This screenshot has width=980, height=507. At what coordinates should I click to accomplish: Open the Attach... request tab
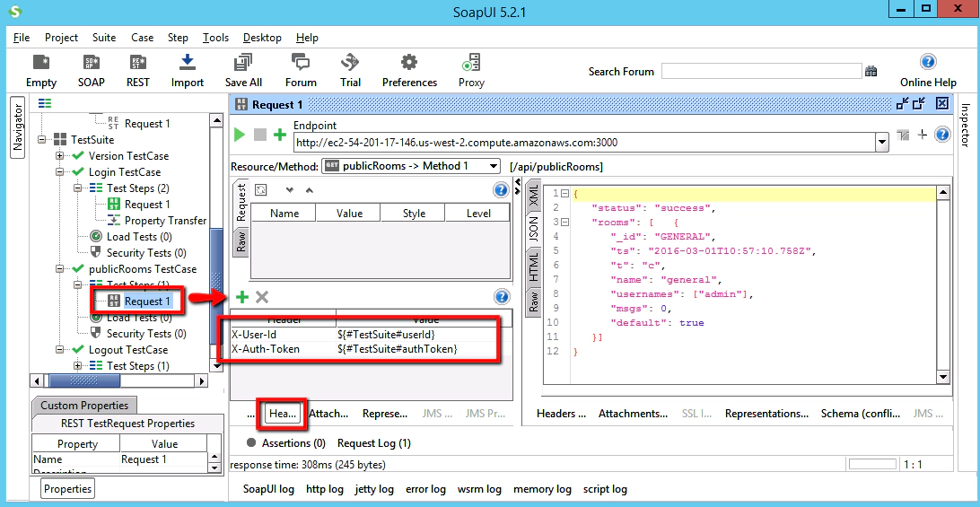click(x=328, y=413)
